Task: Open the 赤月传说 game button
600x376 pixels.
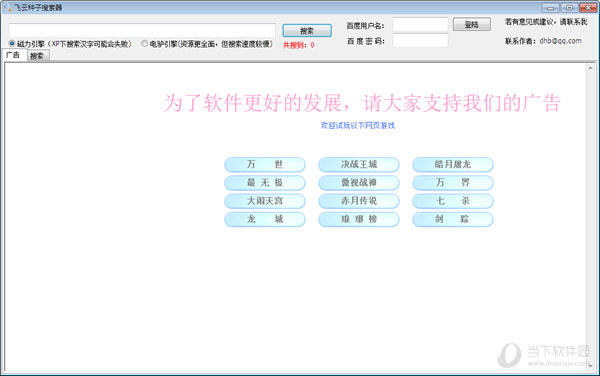Action: click(x=359, y=201)
